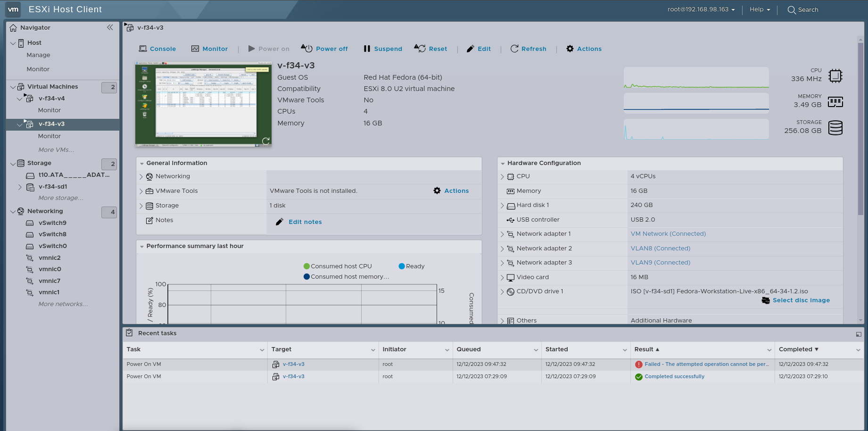Viewport: 868px width, 431px height.
Task: Edit the VM settings
Action: pyautogui.click(x=479, y=49)
